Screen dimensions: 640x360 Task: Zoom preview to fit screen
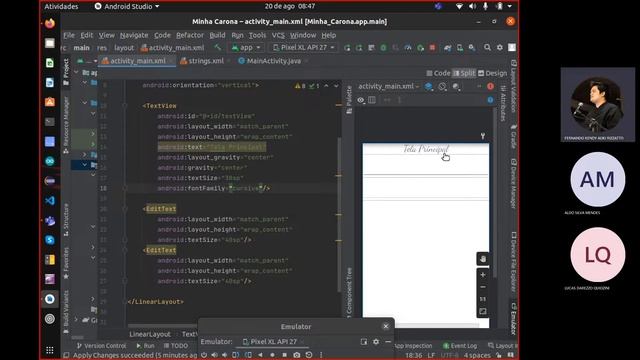click(x=483, y=311)
